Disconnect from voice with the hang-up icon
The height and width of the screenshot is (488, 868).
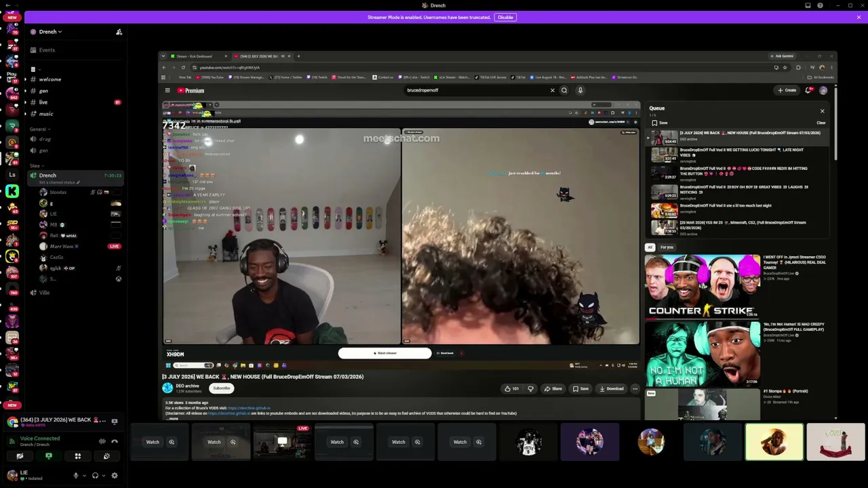[115, 441]
